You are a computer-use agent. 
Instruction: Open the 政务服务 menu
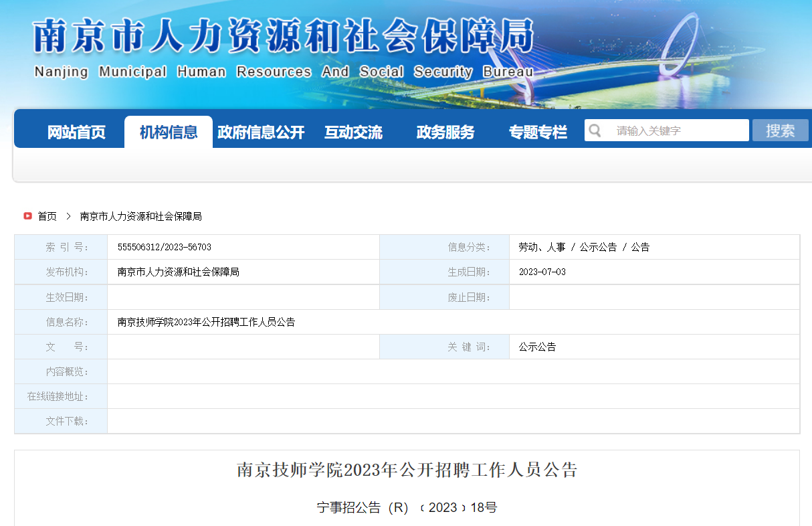[445, 133]
